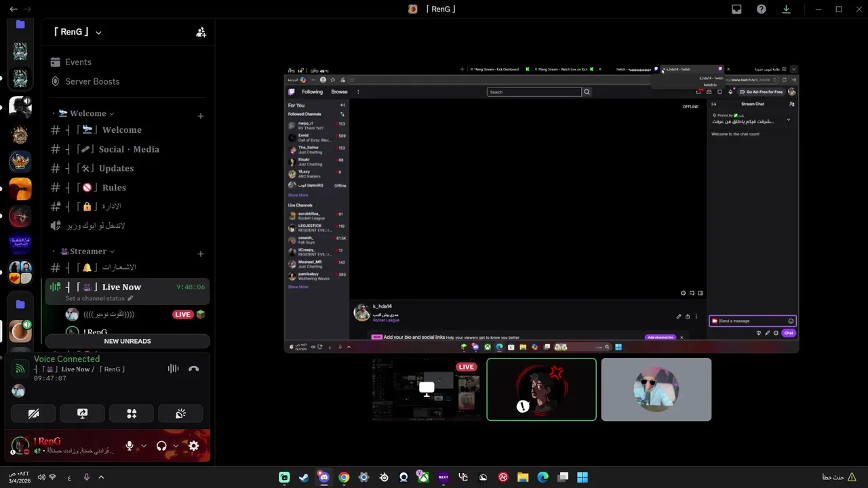
Task: Click Send a message box in Stream Chat
Action: 752,321
